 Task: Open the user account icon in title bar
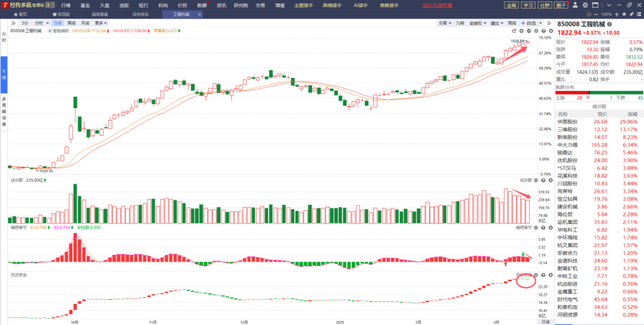click(x=575, y=5)
